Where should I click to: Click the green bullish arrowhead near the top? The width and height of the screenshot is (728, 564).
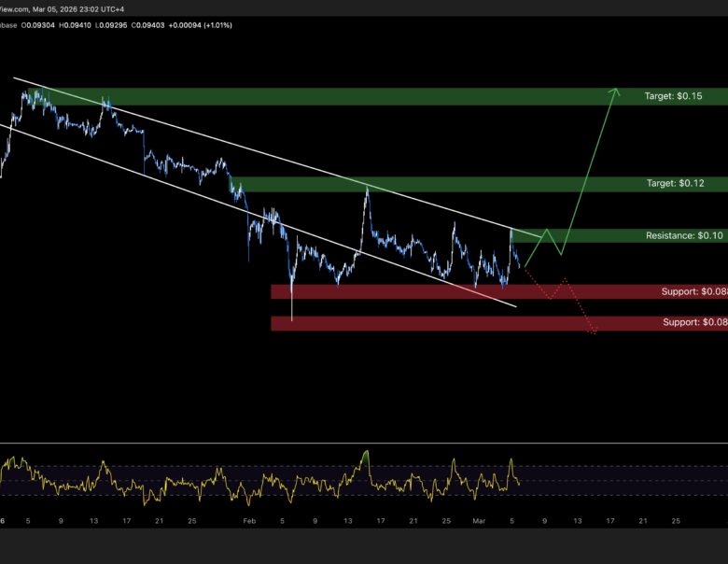click(x=615, y=91)
